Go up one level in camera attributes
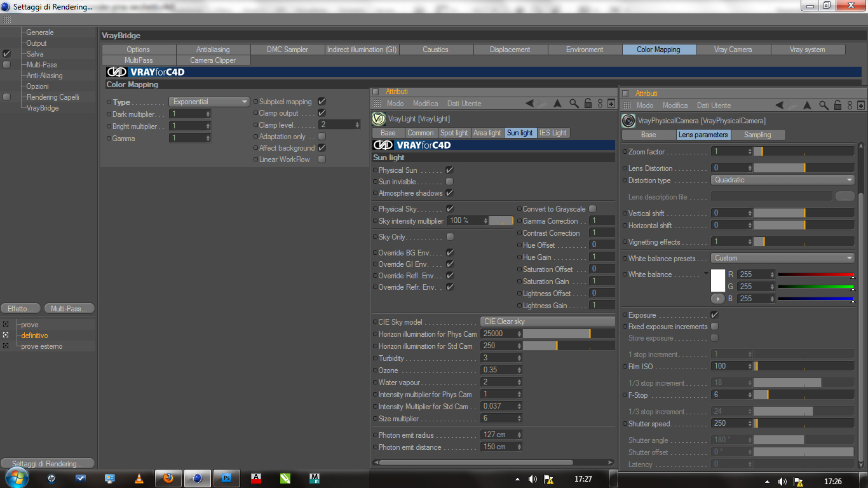The width and height of the screenshot is (868, 488). pyautogui.click(x=807, y=105)
